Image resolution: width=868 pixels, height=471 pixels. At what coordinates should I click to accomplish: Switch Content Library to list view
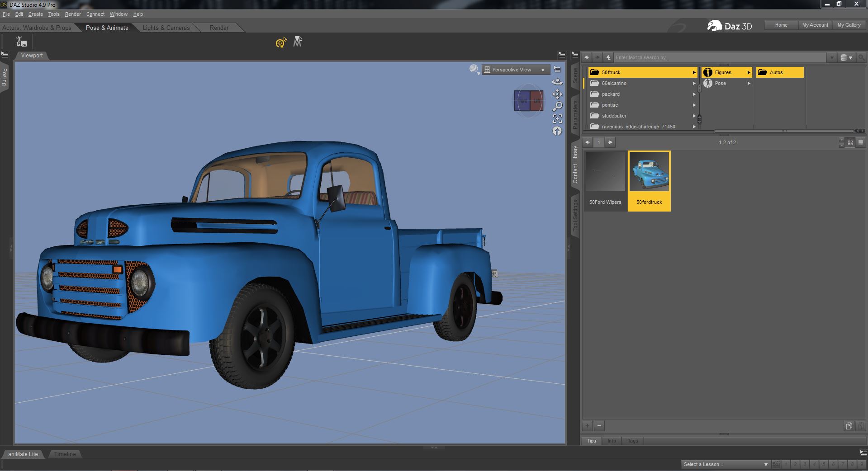coord(861,142)
